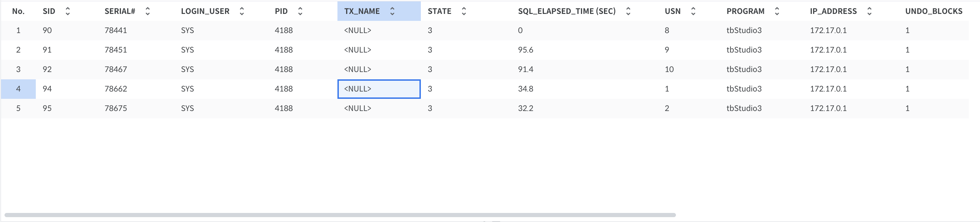Image resolution: width=980 pixels, height=222 pixels.
Task: Sort by LOGIN_USER using its arrows
Action: point(242,11)
